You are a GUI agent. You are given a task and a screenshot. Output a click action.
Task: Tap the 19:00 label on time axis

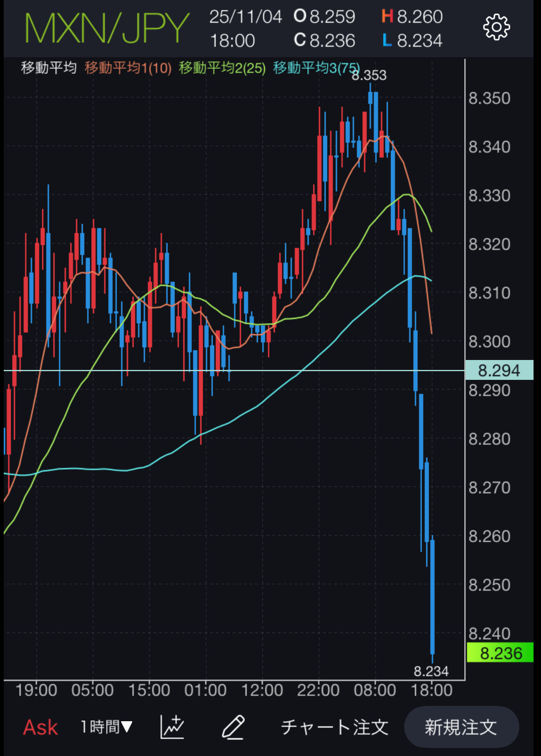point(36,691)
